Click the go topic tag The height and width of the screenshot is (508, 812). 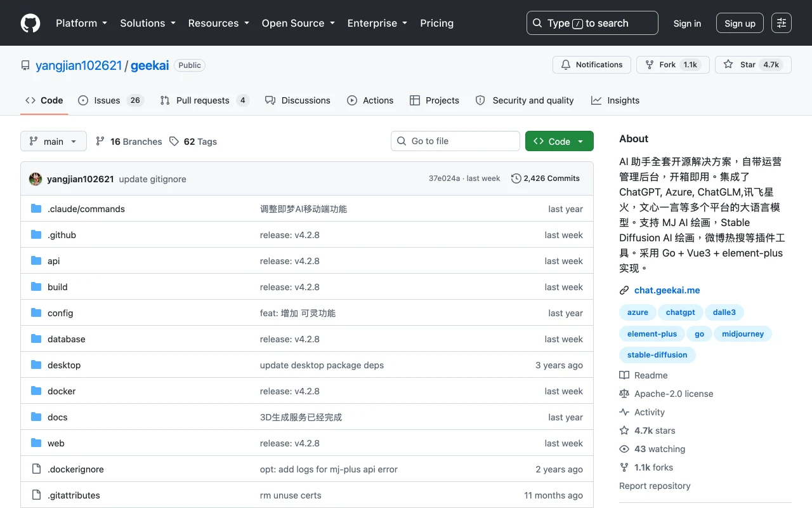click(700, 334)
